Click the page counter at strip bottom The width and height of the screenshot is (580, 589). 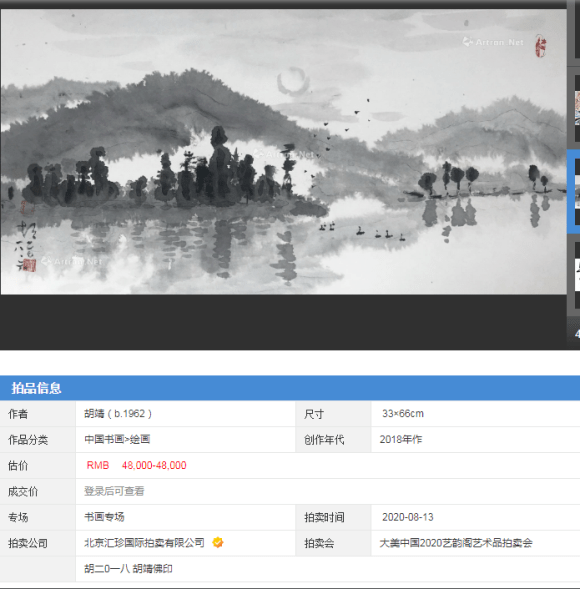click(x=577, y=333)
